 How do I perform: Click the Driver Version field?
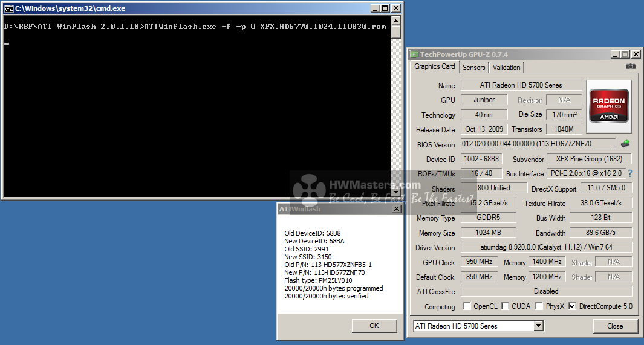[x=546, y=247]
